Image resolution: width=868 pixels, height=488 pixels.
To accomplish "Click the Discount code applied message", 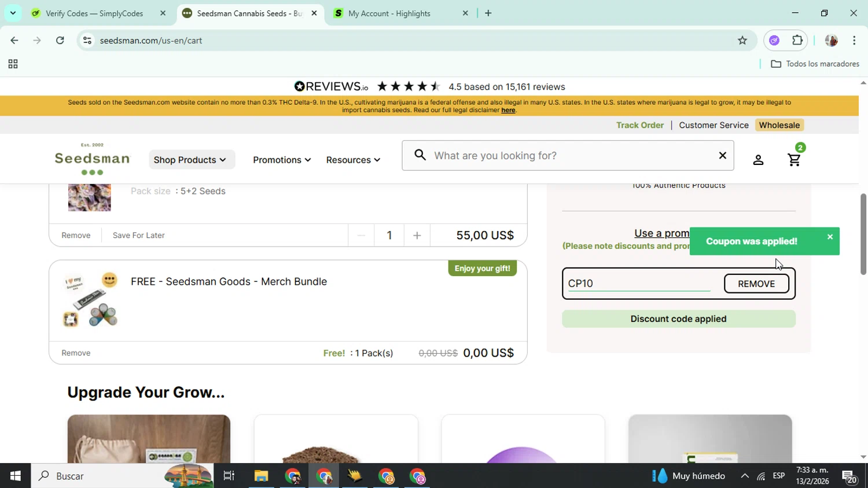I will (x=678, y=319).
